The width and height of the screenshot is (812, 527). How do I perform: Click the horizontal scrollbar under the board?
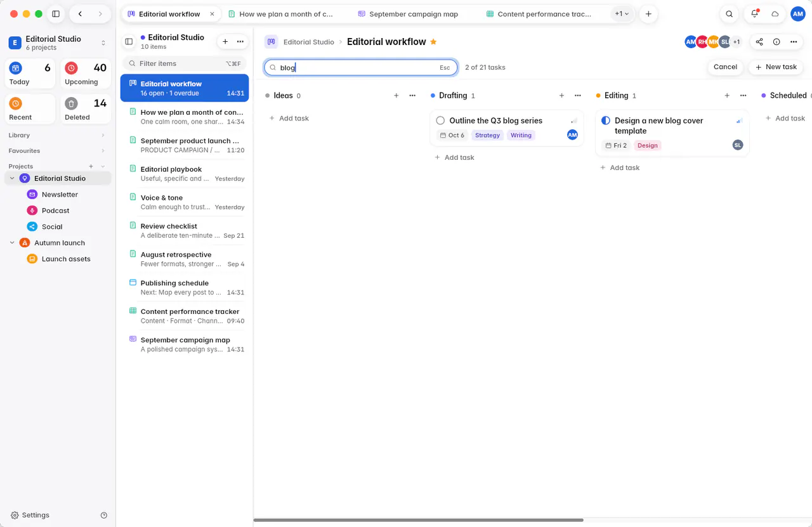[419, 520]
